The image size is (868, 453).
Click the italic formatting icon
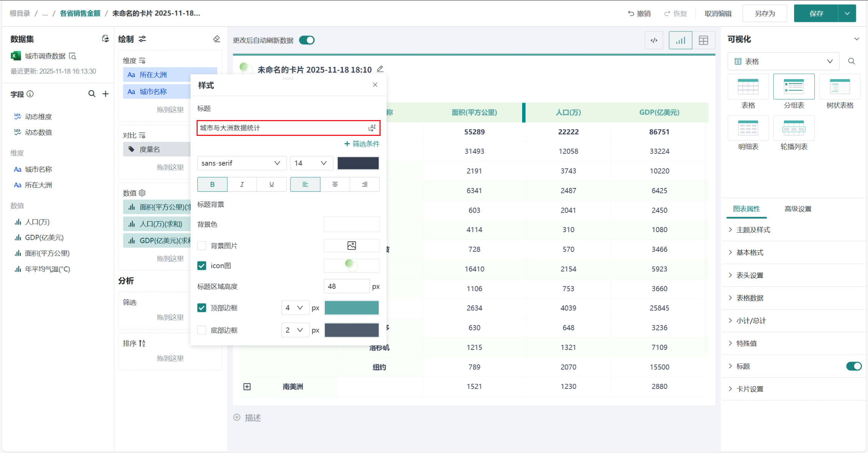(x=242, y=184)
